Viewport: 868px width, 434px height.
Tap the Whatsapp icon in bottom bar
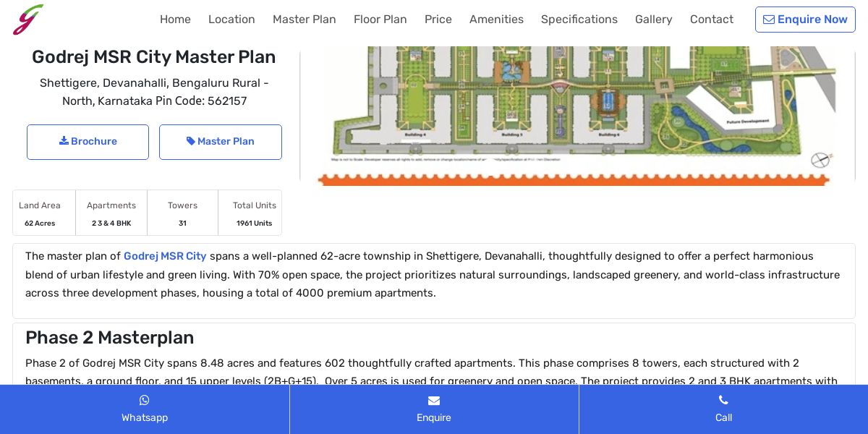[145, 400]
